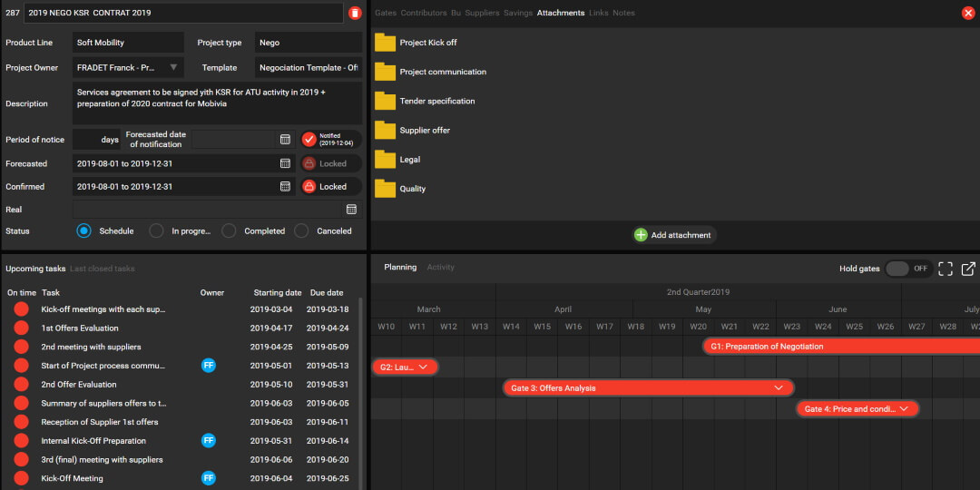Click the upcoming tasks list scrollbar
The width and height of the screenshot is (980, 490).
(360, 394)
